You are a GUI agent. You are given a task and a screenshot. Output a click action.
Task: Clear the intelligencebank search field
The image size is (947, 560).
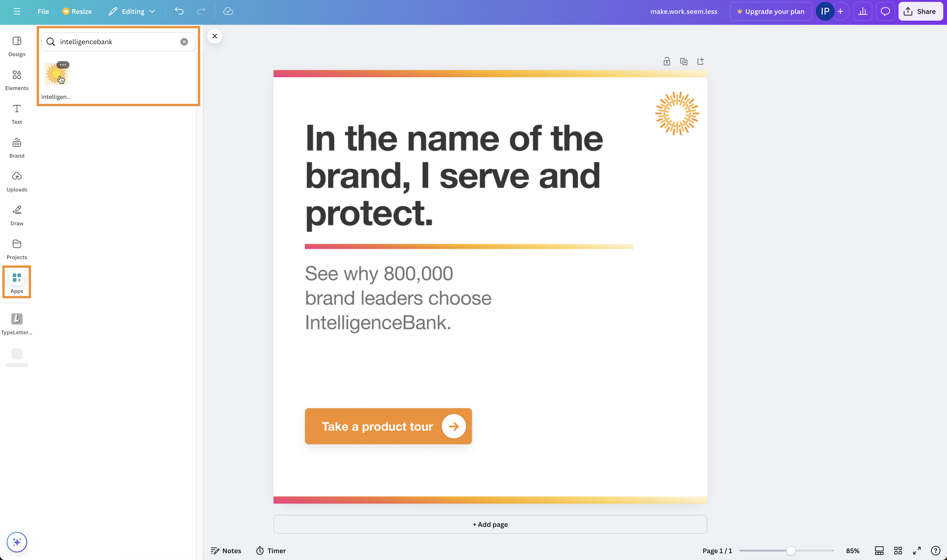[x=184, y=42]
